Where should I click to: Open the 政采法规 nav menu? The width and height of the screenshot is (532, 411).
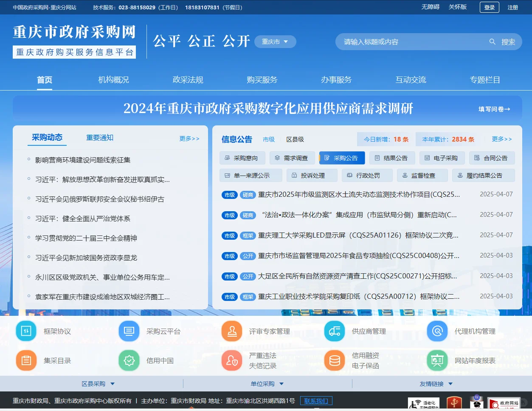[188, 80]
